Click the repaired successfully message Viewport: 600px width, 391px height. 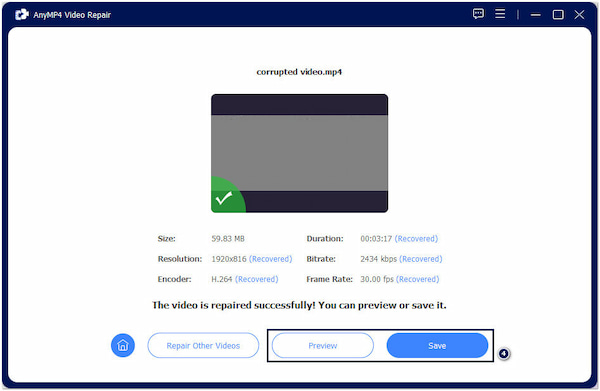point(299,305)
